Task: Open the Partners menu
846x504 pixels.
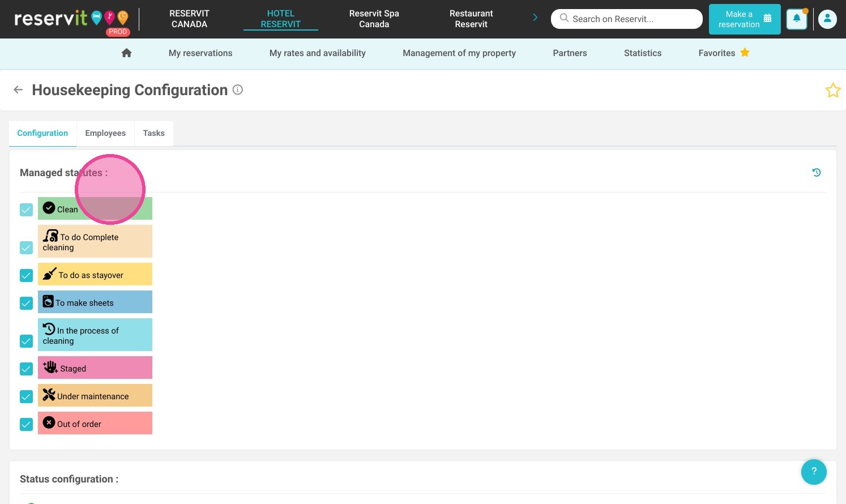Action: pos(570,53)
